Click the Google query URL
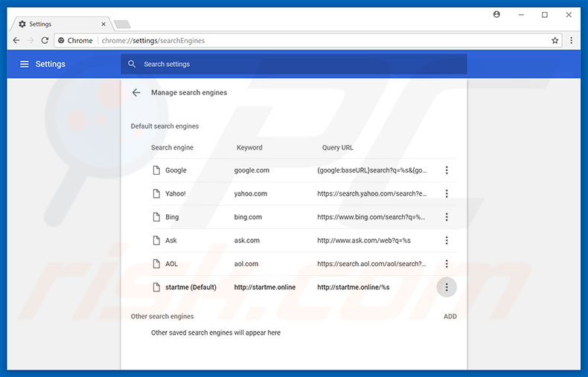Screen dimensions: 588x377 372,170
